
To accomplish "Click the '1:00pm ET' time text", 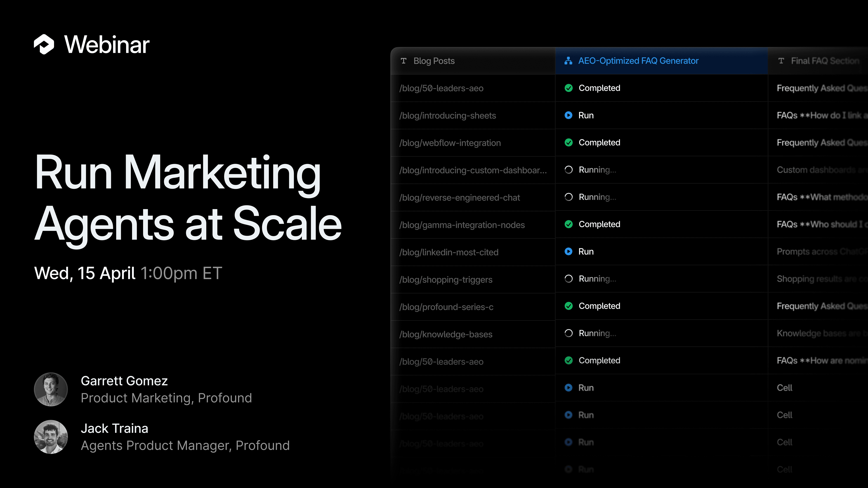I will coord(181,273).
